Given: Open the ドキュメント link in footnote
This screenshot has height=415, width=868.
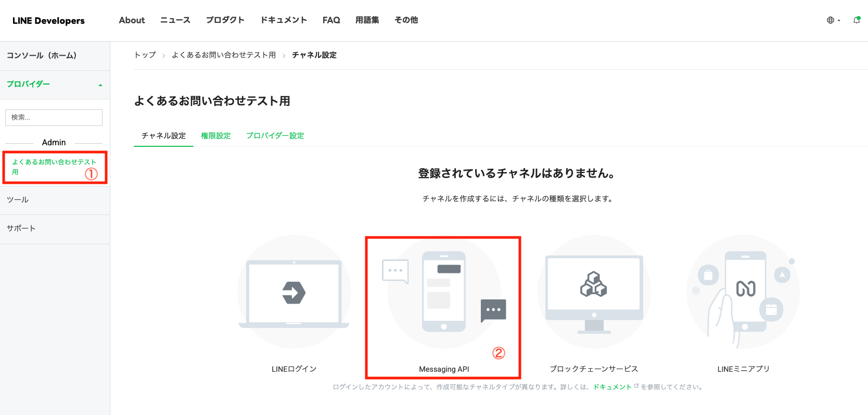Looking at the screenshot, I should point(612,387).
